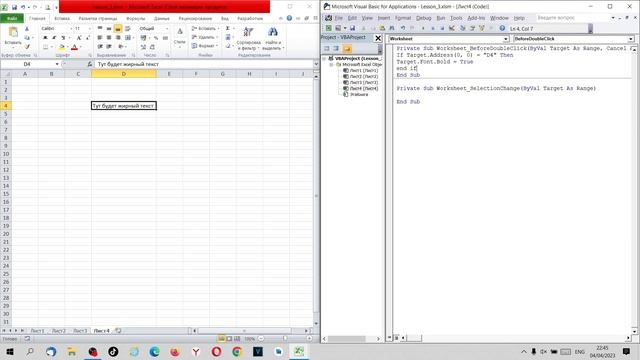Click the Run Sub play icon
Viewport: 640px width, 360px height.
(423, 28)
